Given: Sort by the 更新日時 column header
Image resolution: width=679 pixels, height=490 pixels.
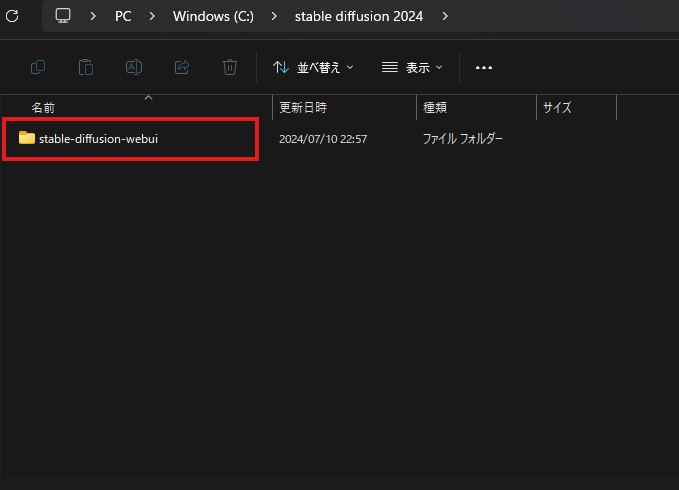Looking at the screenshot, I should 303,107.
